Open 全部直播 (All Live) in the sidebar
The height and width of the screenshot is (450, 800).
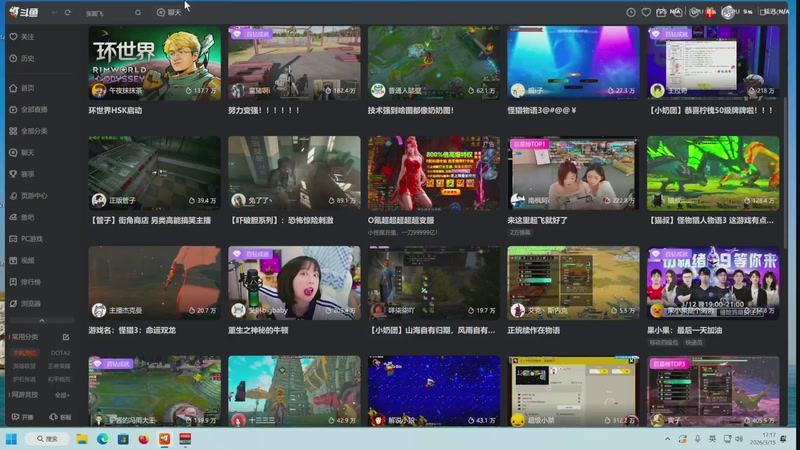pos(28,109)
